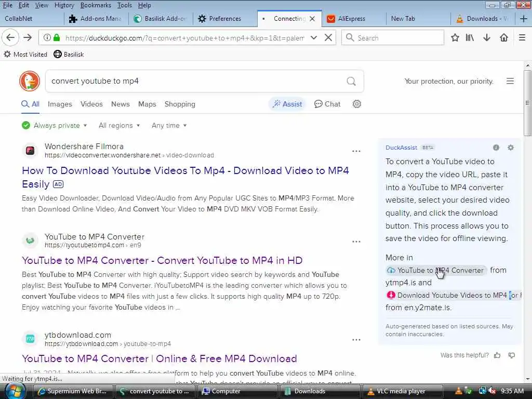Image resolution: width=532 pixels, height=399 pixels.
Task: Stop page loading with the X button
Action: [x=328, y=37]
